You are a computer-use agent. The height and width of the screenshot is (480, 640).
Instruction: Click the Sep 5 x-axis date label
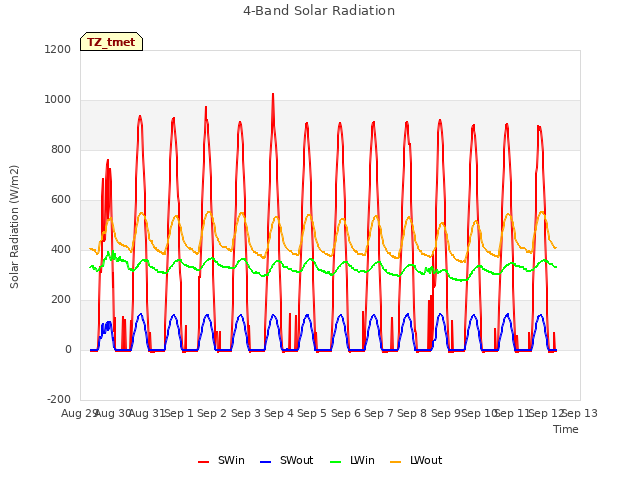[312, 413]
